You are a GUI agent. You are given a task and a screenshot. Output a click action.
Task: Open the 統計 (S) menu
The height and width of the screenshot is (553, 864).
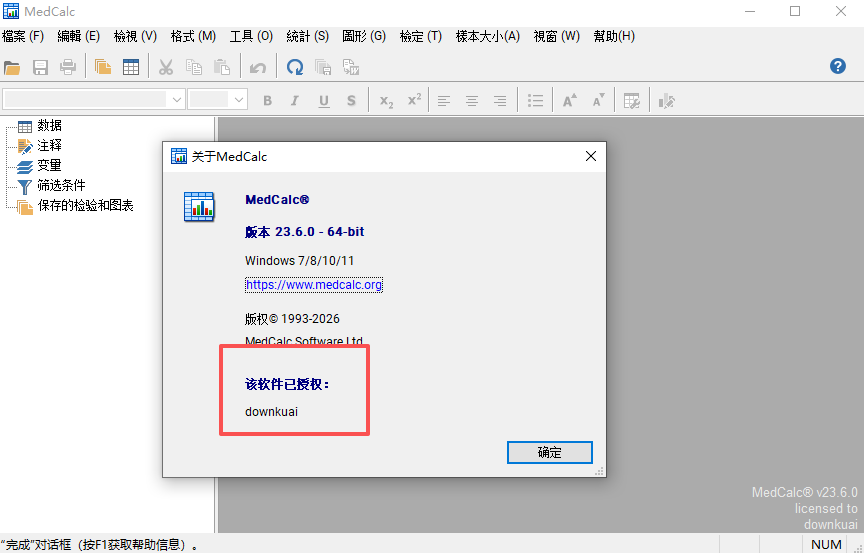[x=307, y=36]
